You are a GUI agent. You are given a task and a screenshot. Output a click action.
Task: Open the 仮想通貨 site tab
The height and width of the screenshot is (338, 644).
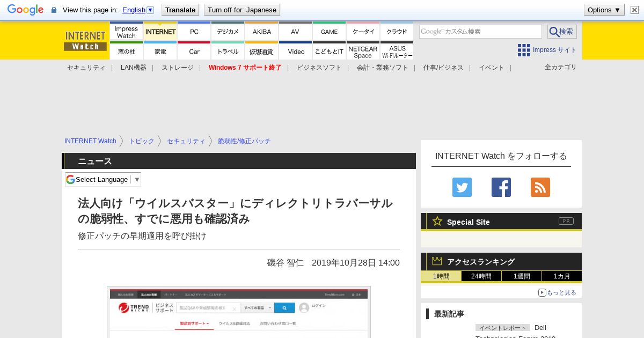point(262,51)
